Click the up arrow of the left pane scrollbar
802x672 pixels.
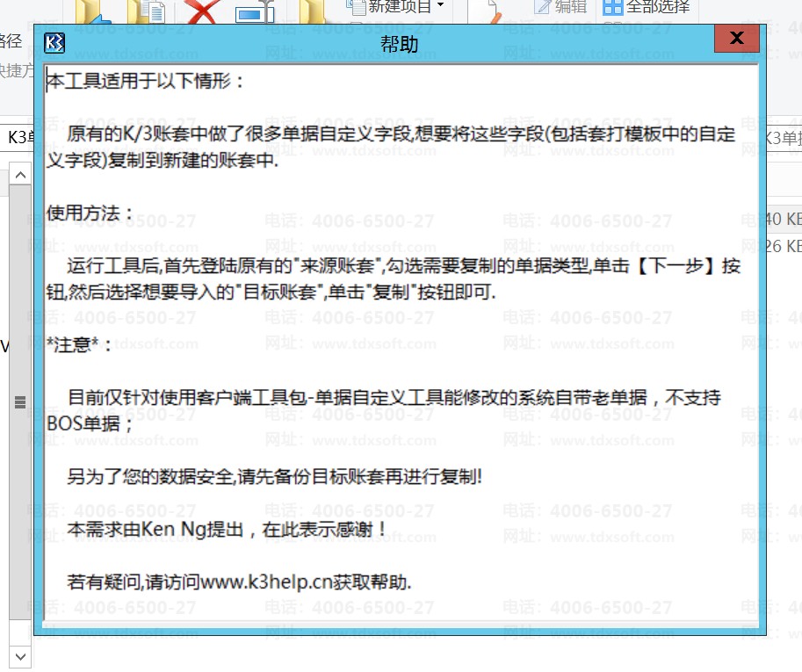[x=20, y=175]
